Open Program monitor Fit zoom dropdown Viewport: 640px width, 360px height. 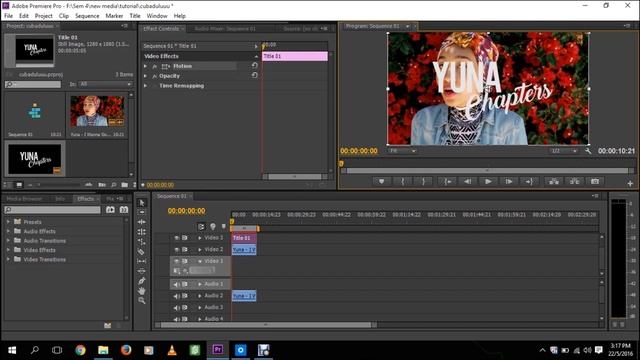pyautogui.click(x=402, y=151)
